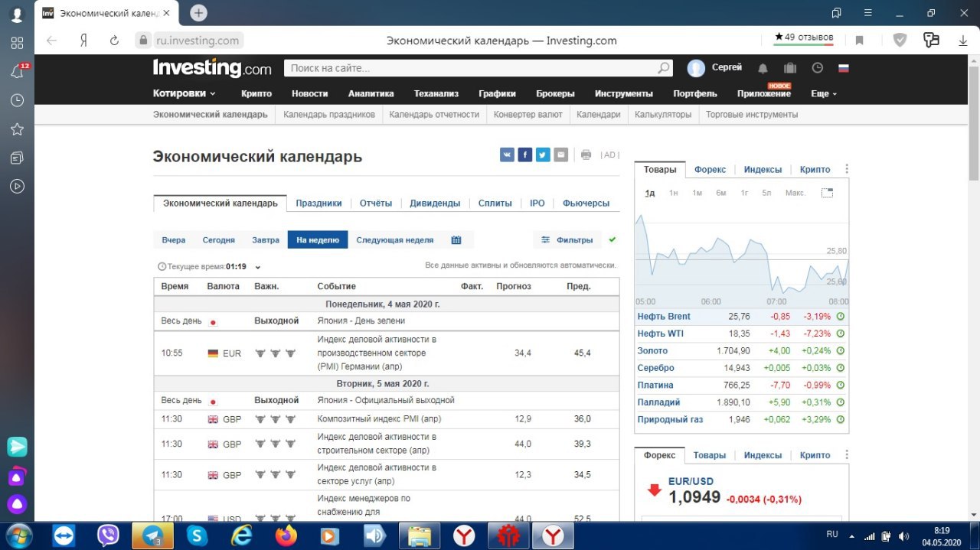Open the Новости menu item
This screenshot has width=980, height=550.
tap(309, 93)
